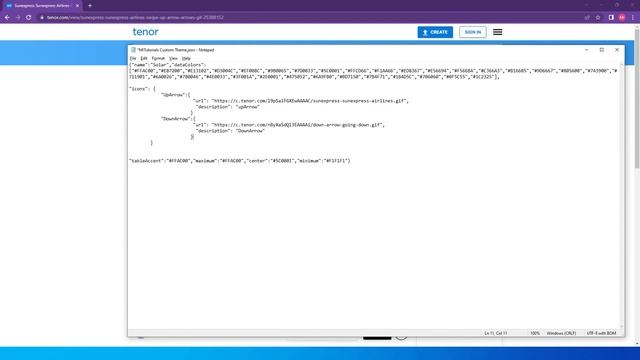Open the tenor hamburger menu
This screenshot has height=360, width=640.
[x=497, y=32]
